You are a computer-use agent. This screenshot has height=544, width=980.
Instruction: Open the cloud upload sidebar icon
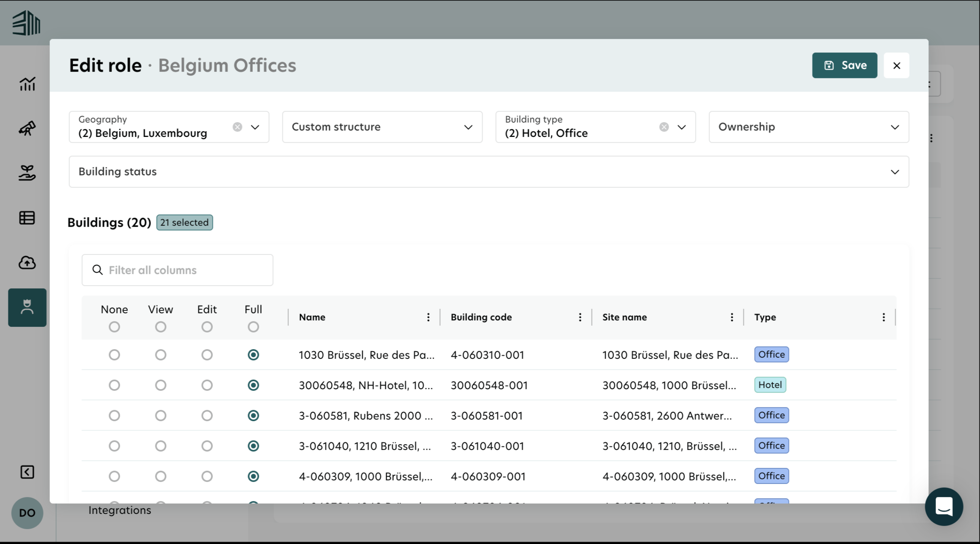(27, 262)
